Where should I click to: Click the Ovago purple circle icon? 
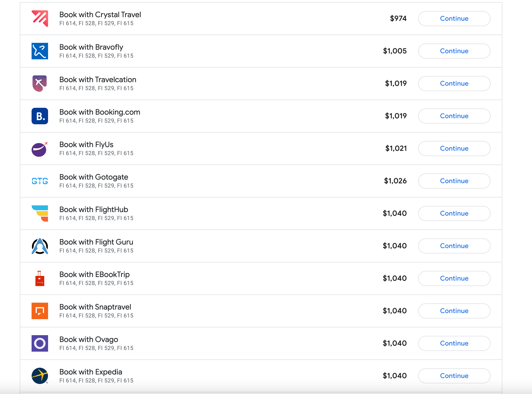point(40,343)
